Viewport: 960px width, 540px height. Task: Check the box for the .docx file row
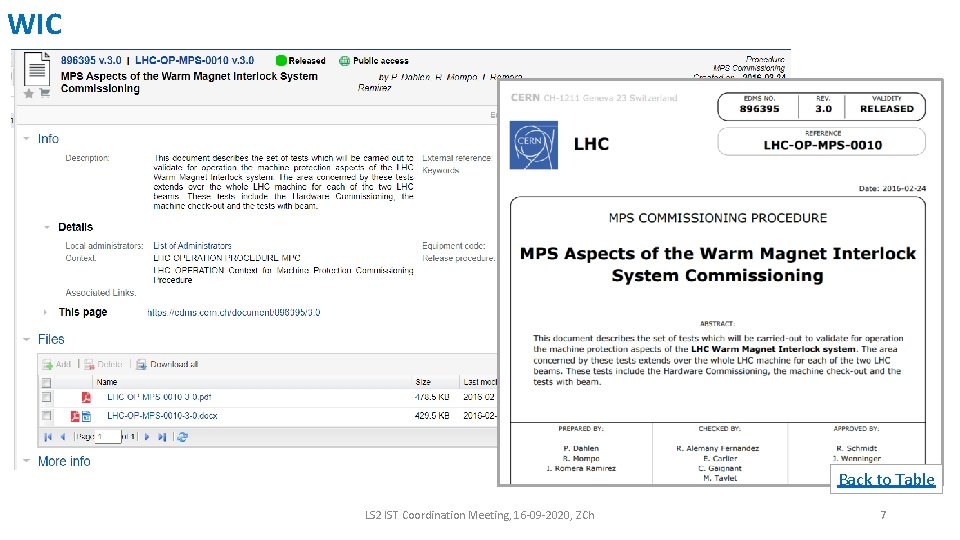47,416
